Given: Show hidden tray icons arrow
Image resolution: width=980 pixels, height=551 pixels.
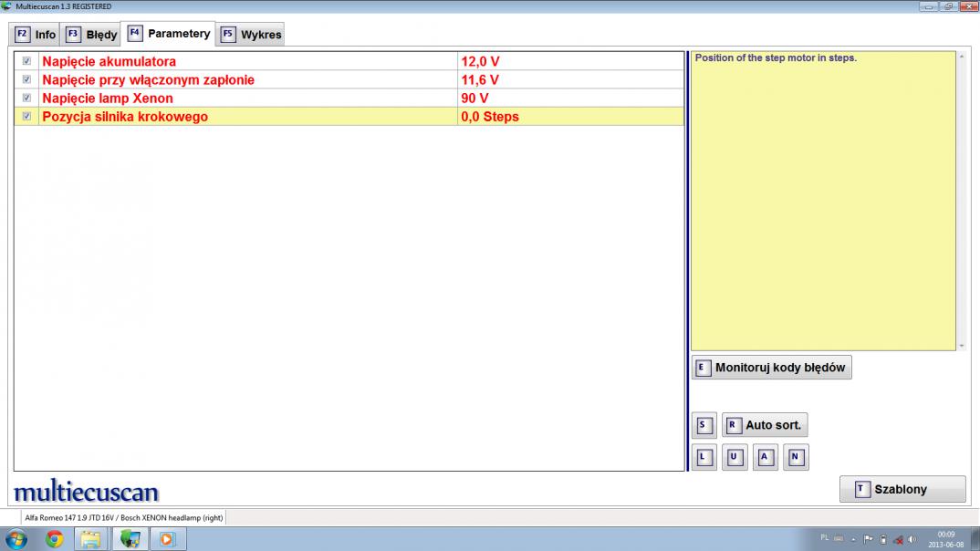Looking at the screenshot, I should (853, 539).
